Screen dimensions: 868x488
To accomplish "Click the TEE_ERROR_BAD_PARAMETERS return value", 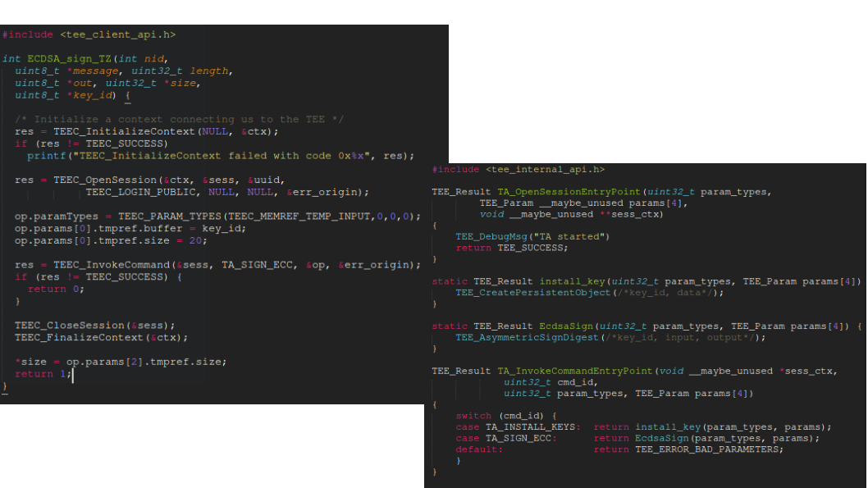I will (709, 449).
